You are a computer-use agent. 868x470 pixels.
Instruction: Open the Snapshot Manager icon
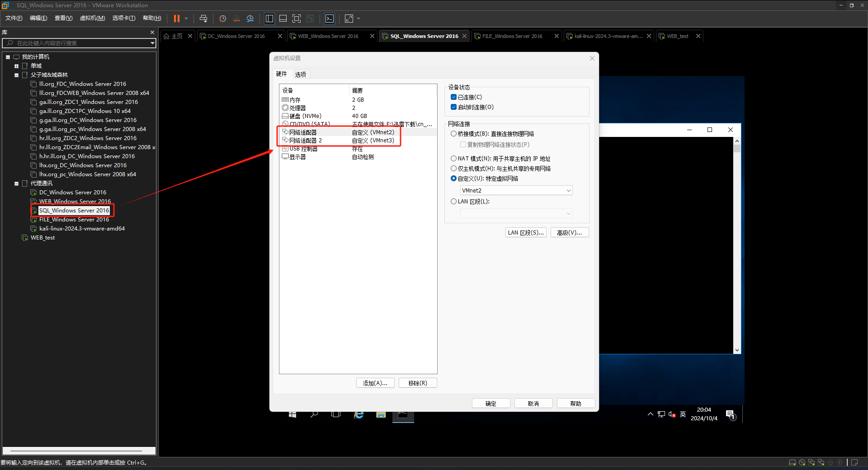pyautogui.click(x=250, y=19)
